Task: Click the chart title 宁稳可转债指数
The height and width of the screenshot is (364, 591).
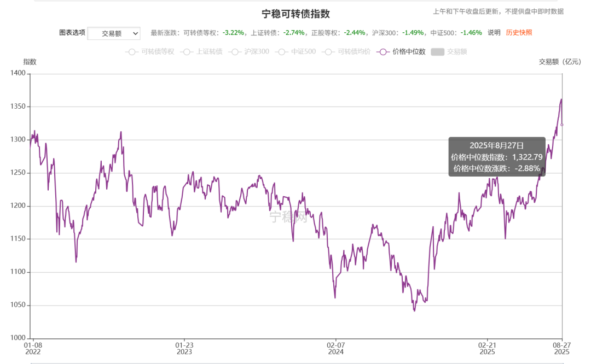Action: click(x=296, y=14)
